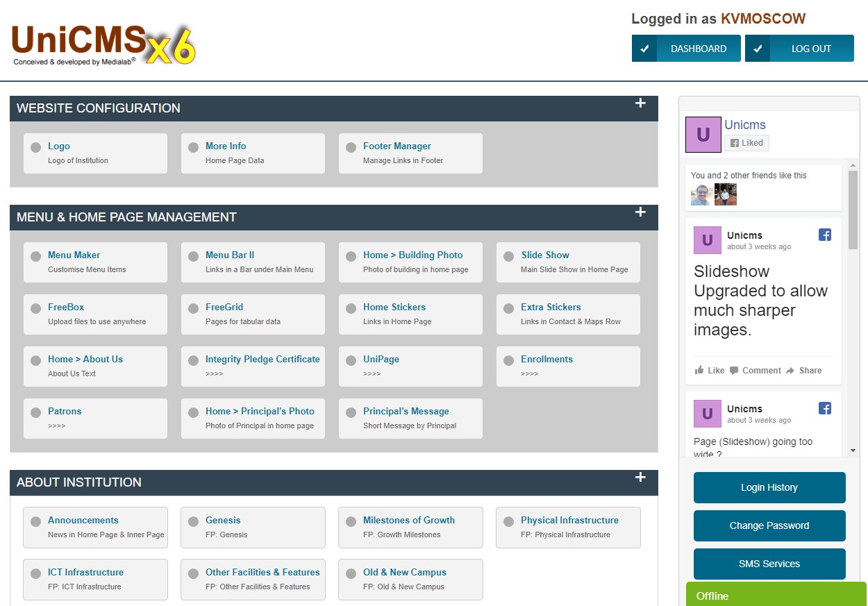Open Menu Bar II settings
This screenshot has height=606, width=868.
click(x=253, y=262)
